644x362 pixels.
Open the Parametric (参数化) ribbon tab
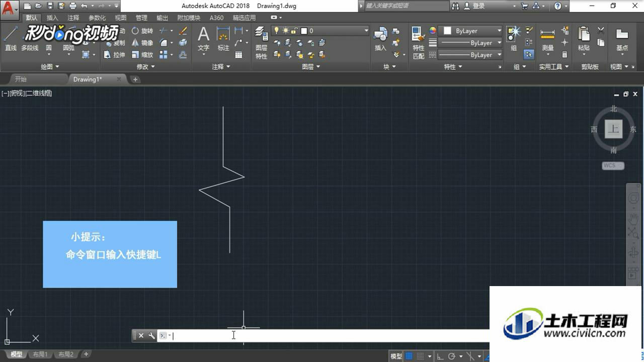97,18
